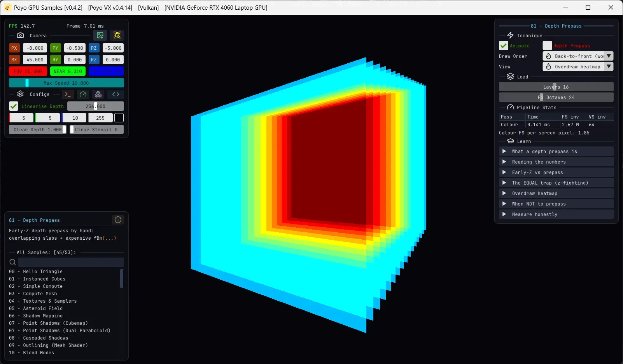Select '06 - Shadow Mapping' sample
Image resolution: width=623 pixels, height=364 pixels.
point(36,316)
